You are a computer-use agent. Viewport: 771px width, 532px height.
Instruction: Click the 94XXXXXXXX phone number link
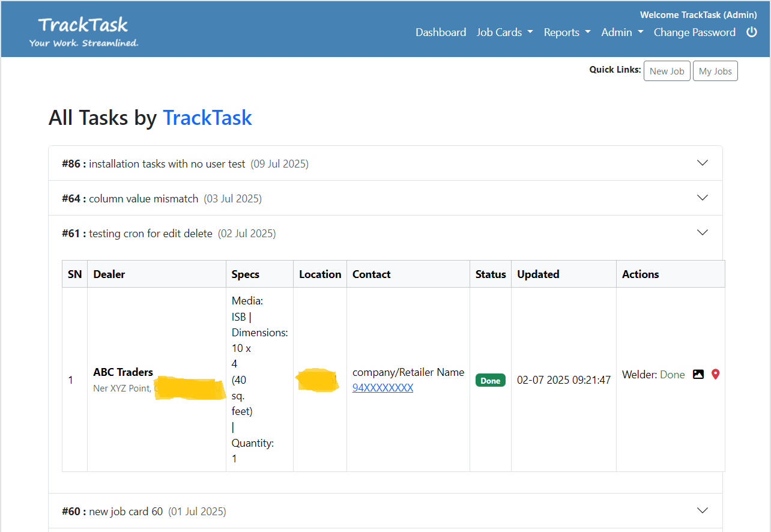click(x=382, y=388)
